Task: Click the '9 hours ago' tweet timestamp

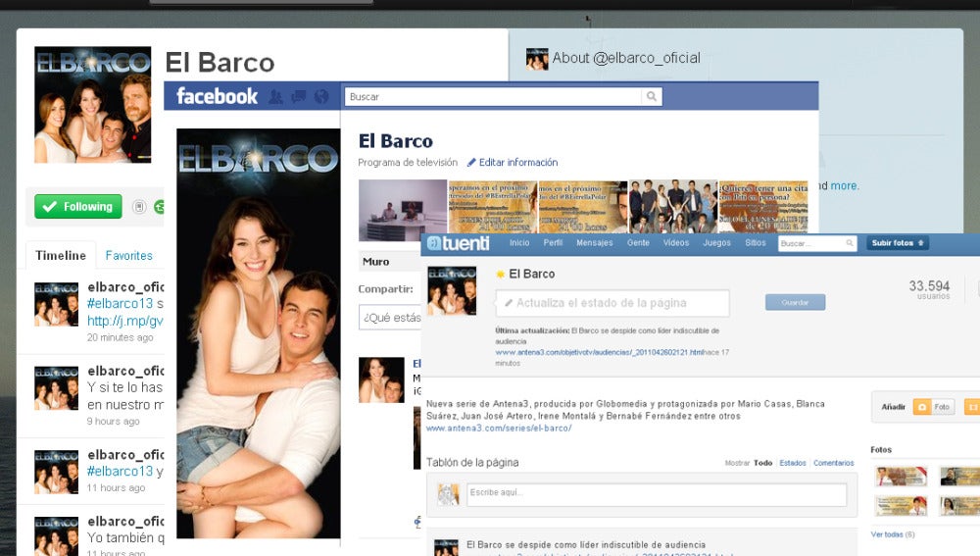Action: coord(113,422)
